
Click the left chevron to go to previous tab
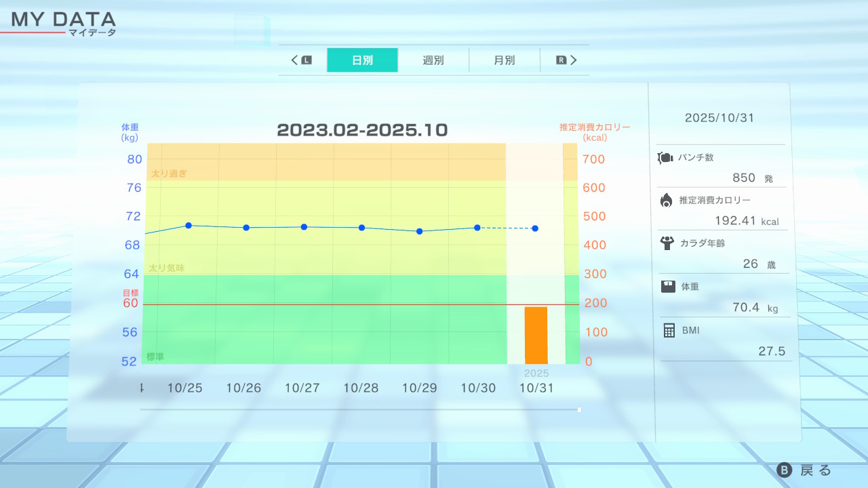coord(295,60)
